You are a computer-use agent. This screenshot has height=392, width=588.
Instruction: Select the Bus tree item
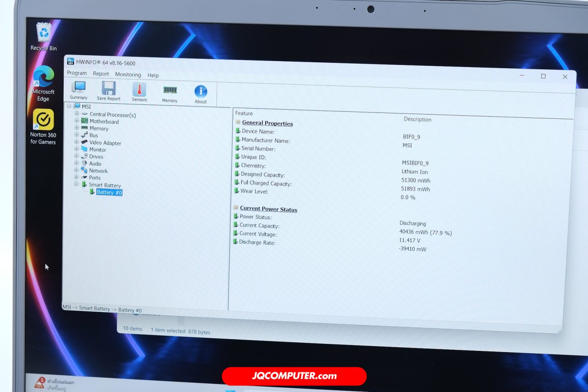94,136
